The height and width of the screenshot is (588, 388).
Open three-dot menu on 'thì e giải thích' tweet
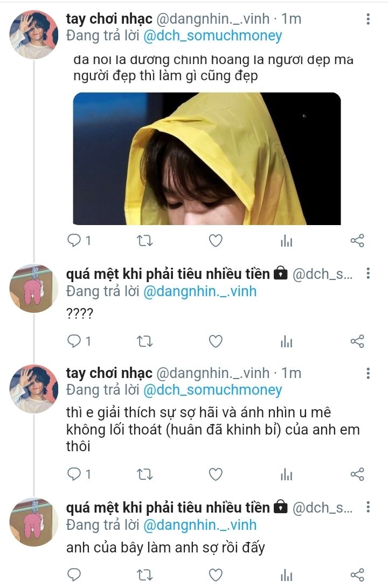(368, 373)
